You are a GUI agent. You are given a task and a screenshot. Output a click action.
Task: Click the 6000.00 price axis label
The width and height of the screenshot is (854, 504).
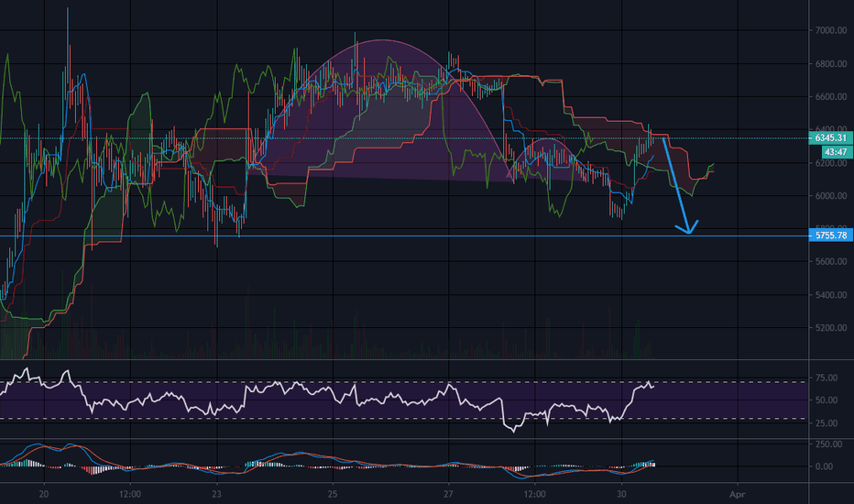pyautogui.click(x=830, y=196)
